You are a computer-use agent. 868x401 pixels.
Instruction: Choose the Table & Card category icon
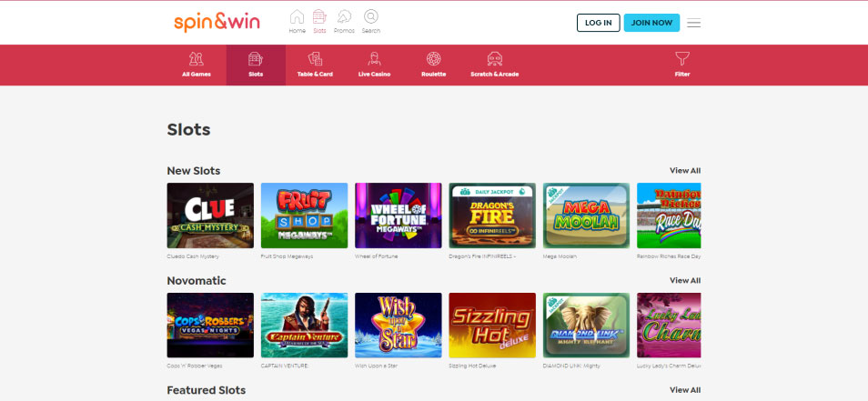tap(315, 58)
